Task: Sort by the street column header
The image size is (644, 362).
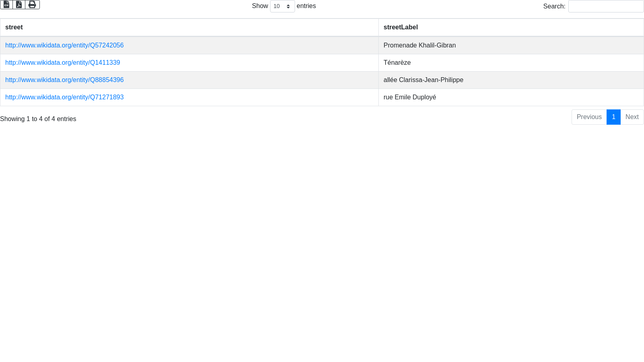Action: click(x=14, y=27)
